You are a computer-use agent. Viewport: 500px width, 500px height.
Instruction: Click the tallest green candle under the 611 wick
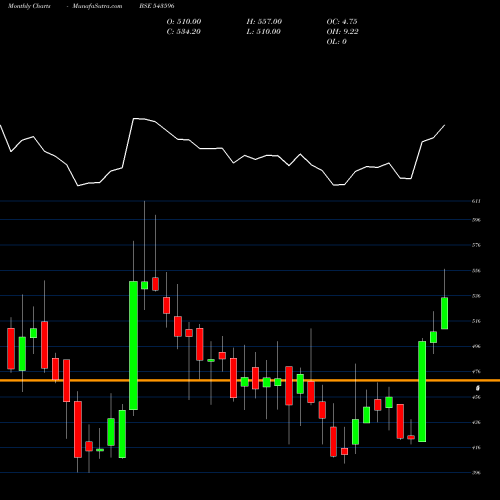(x=133, y=345)
